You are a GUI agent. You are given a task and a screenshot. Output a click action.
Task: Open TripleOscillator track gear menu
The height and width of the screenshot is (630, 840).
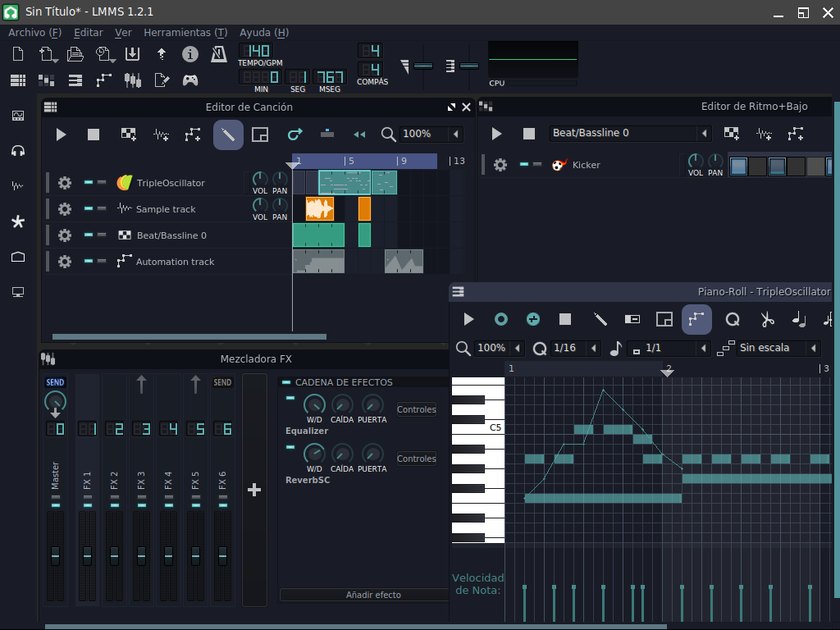[x=65, y=183]
